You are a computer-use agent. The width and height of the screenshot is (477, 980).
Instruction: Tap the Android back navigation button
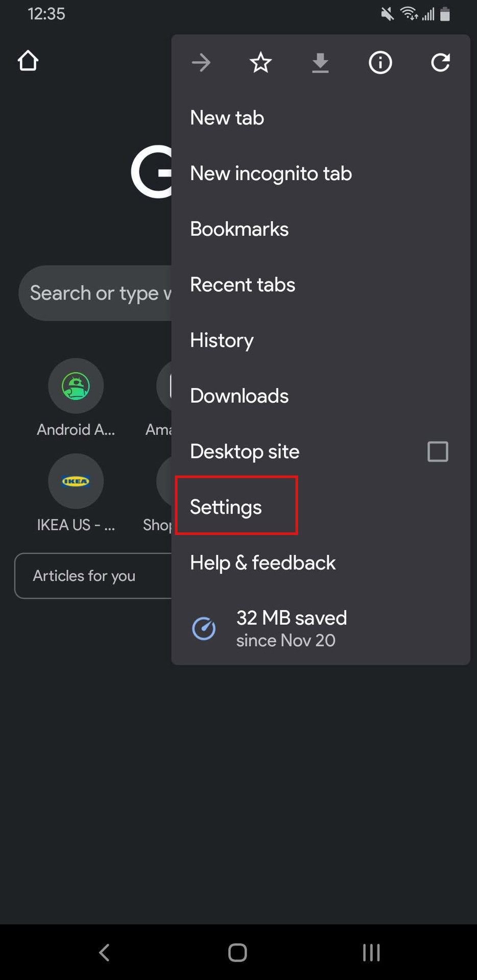(x=104, y=952)
